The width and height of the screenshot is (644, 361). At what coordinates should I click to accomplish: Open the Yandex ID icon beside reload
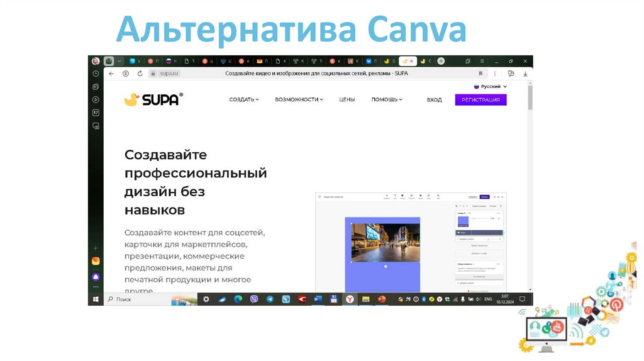126,74
